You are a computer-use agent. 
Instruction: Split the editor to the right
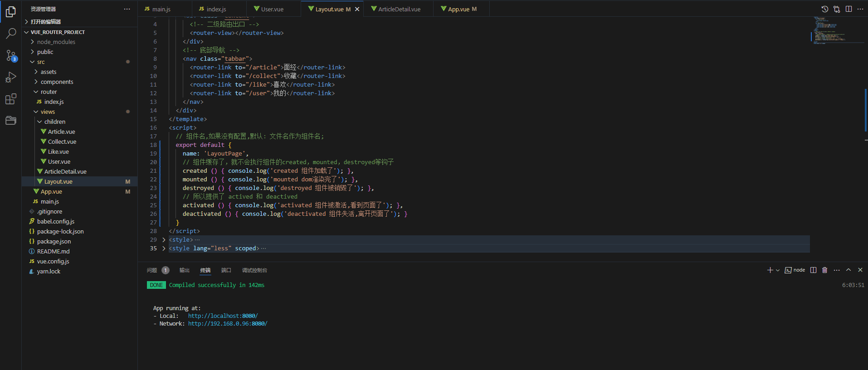point(848,9)
